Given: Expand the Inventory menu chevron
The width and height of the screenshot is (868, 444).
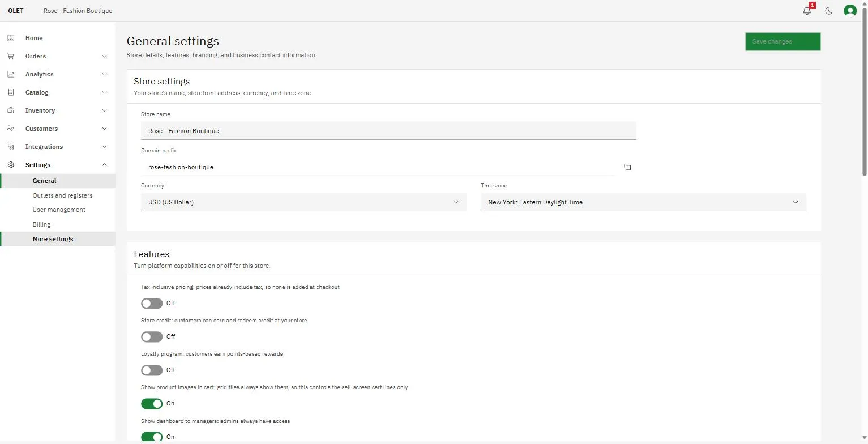Looking at the screenshot, I should (104, 110).
